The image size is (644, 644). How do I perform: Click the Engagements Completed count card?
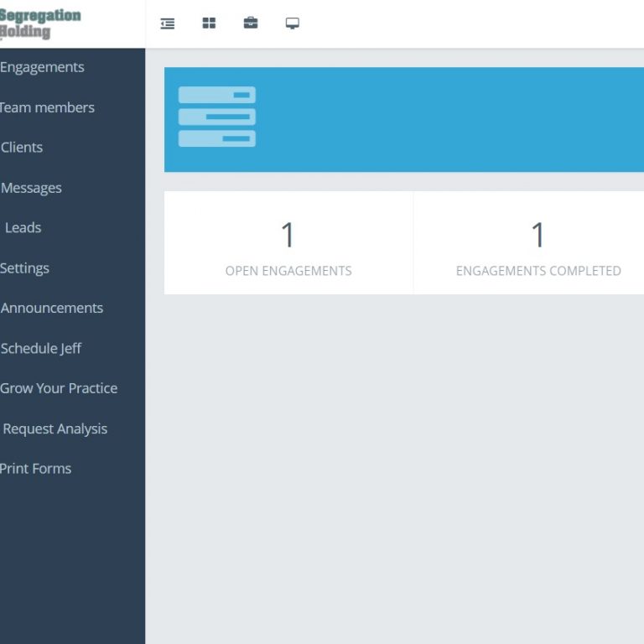pyautogui.click(x=538, y=243)
